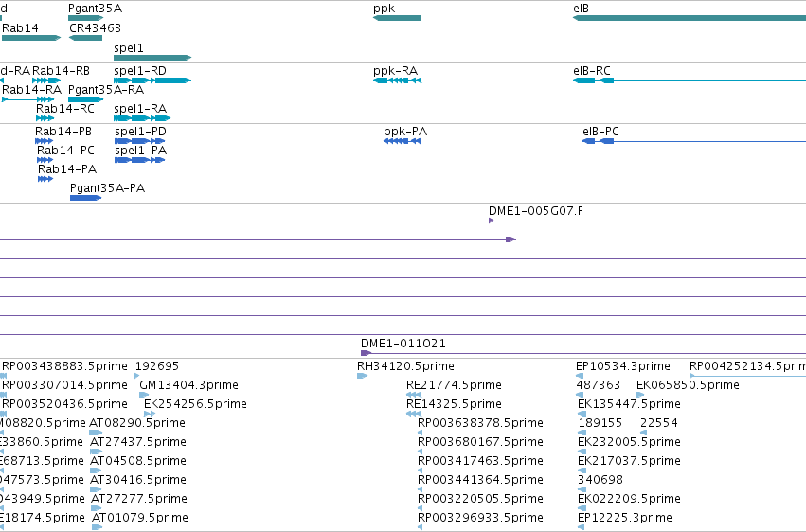Click the elB-RC transcript
Screen dimensions: 806x532
(x=690, y=80)
